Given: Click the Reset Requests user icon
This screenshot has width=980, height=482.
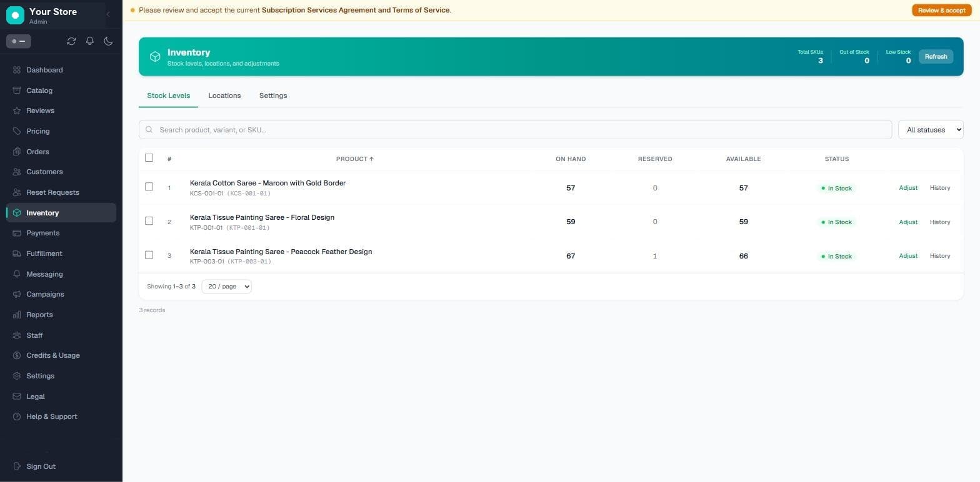Looking at the screenshot, I should pos(17,192).
